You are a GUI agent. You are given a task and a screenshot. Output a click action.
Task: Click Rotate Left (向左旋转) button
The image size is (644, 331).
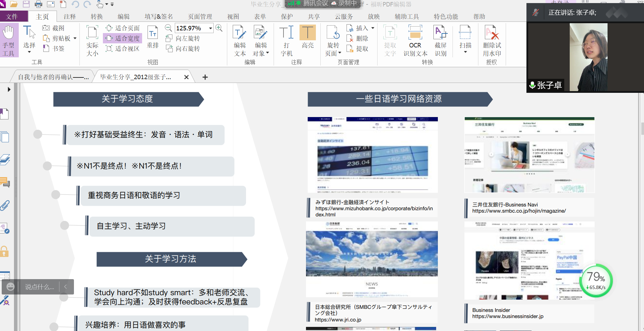tap(183, 38)
